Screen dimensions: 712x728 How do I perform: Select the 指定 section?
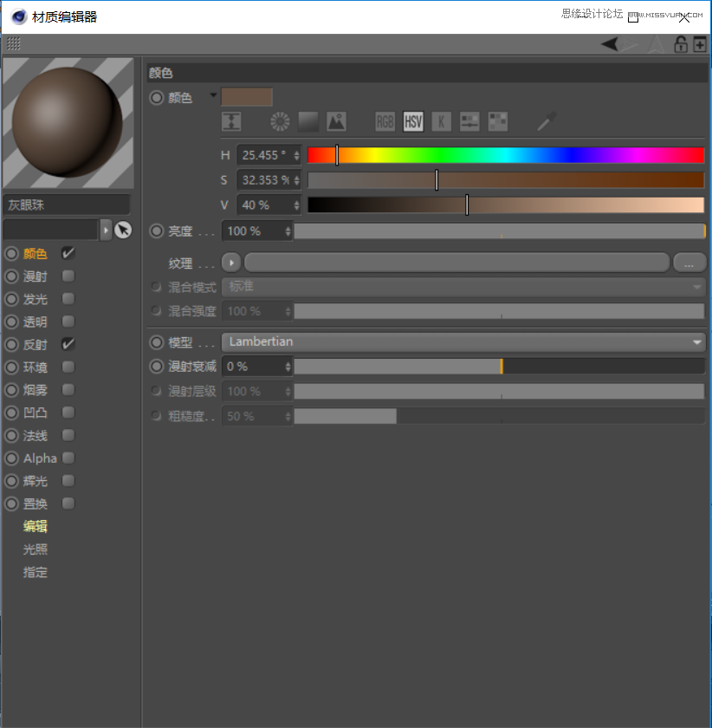pos(35,572)
